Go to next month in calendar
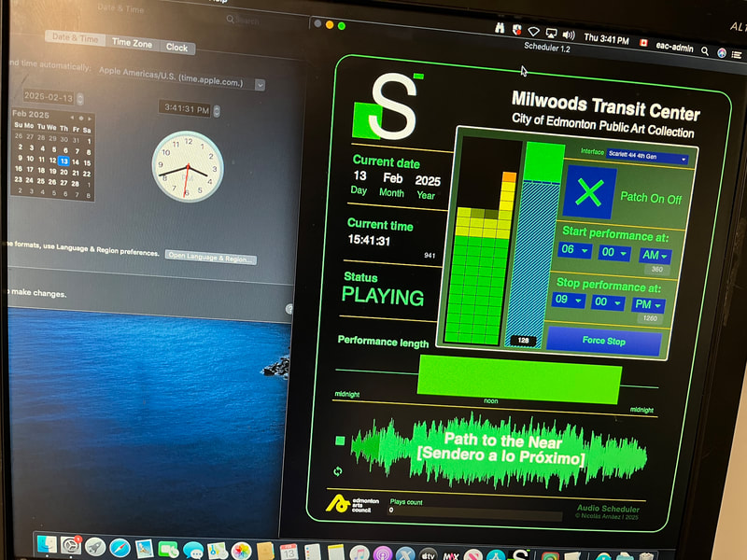The height and width of the screenshot is (560, 747). point(89,119)
